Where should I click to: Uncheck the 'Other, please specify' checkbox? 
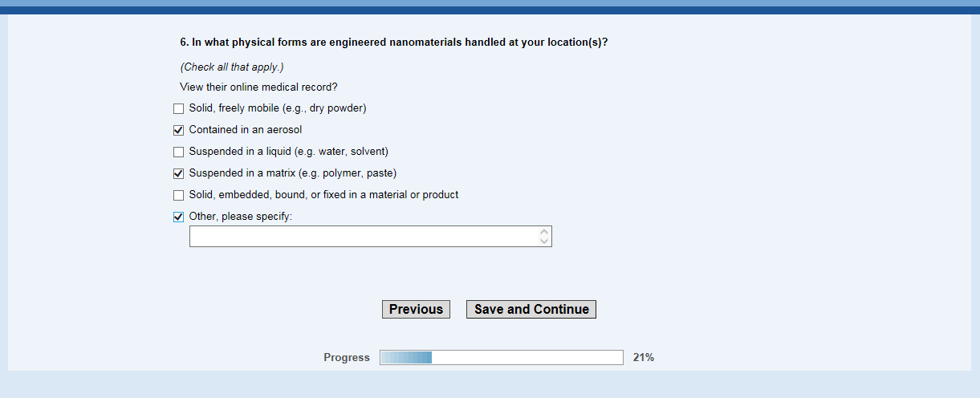click(179, 217)
